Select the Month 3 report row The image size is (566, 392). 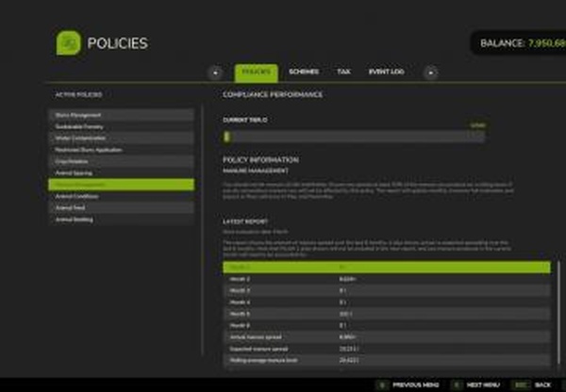tap(387, 290)
